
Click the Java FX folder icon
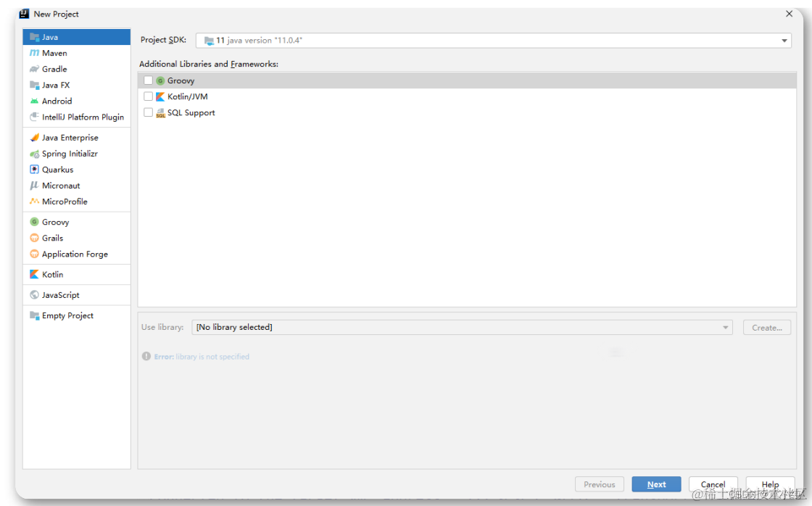pos(34,85)
